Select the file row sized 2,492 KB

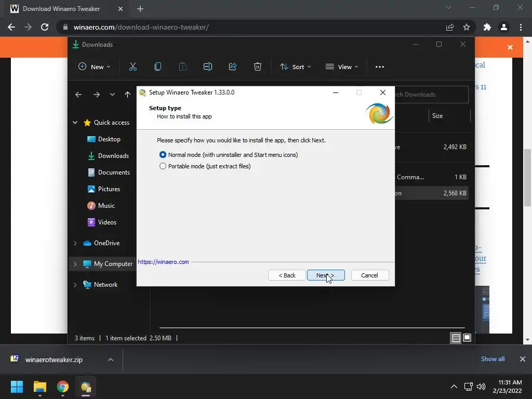click(432, 147)
